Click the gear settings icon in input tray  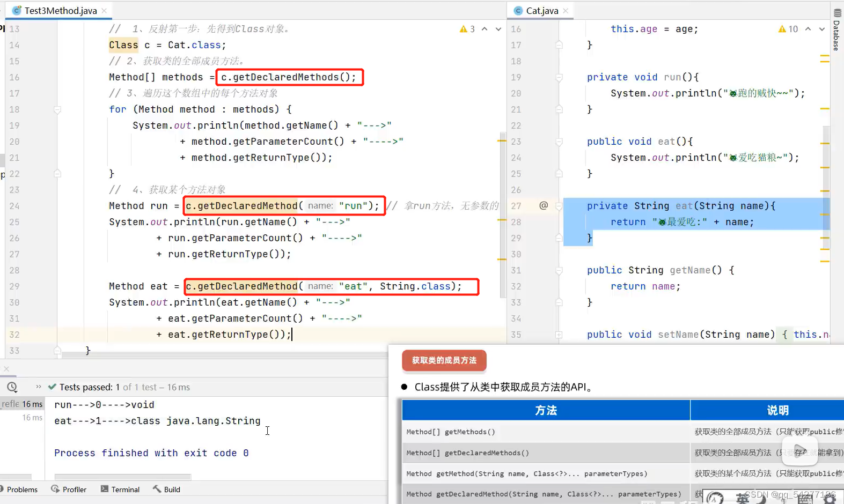click(x=830, y=499)
